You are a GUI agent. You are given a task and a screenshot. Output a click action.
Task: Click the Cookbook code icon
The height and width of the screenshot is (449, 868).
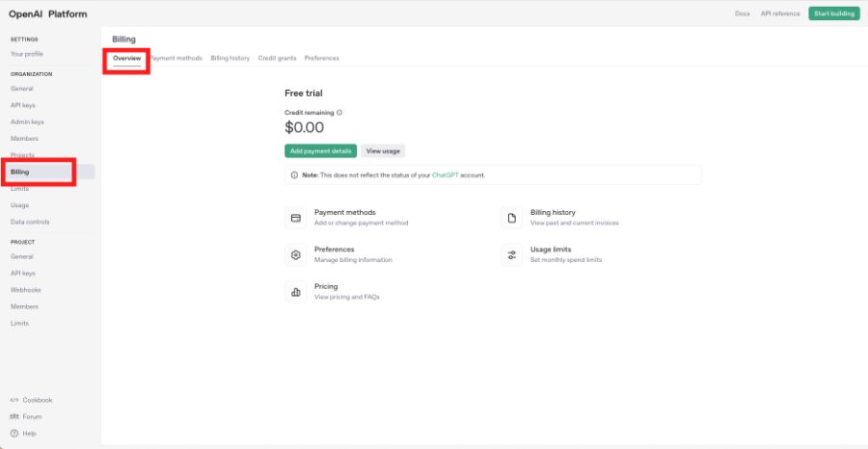(x=14, y=400)
